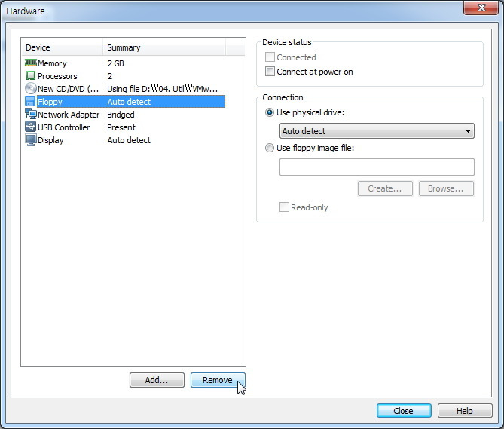Click the New CD/DVD disc icon
This screenshot has height=429, width=504.
pos(31,89)
